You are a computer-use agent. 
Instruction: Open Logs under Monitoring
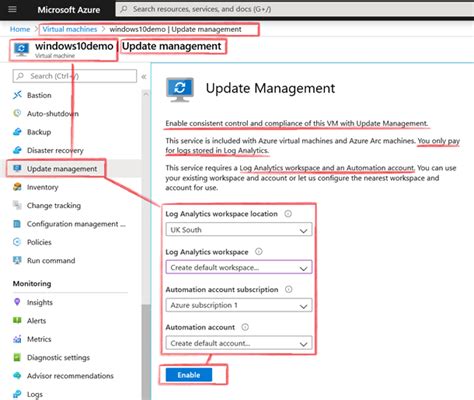coord(35,395)
